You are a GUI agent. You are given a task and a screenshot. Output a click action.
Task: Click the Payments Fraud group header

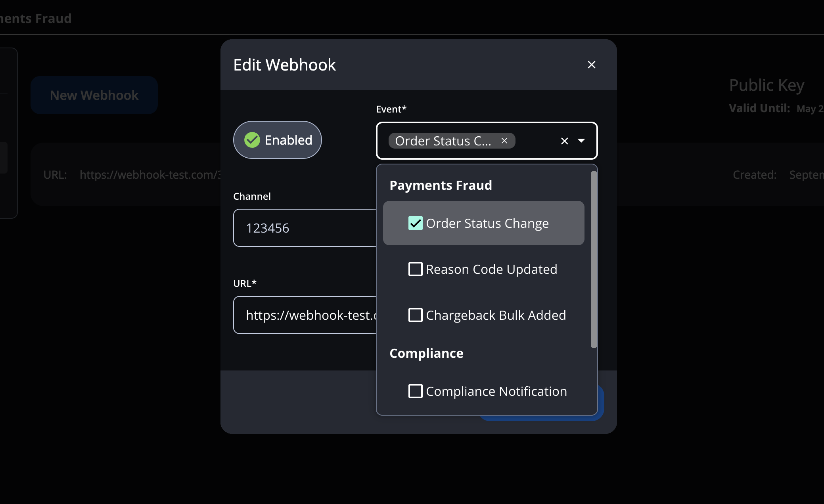pyautogui.click(x=441, y=185)
